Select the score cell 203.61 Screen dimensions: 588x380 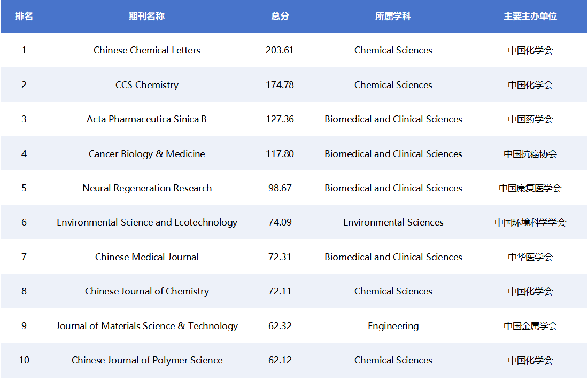click(280, 50)
